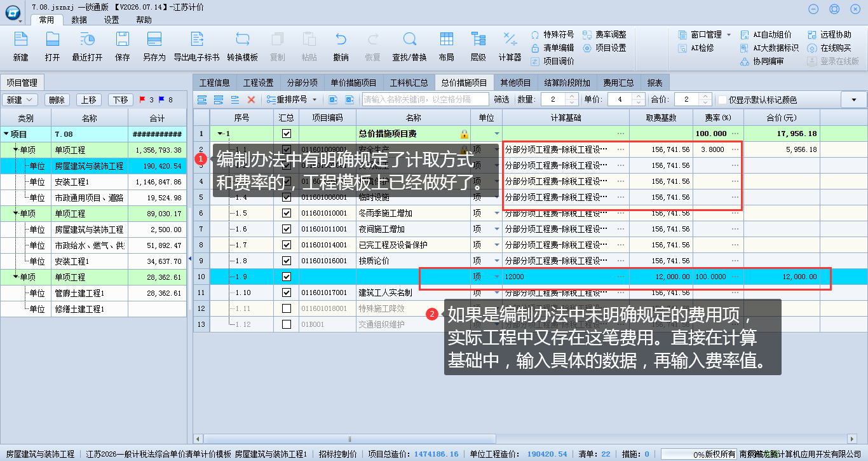
Task: Click the keyword search input field
Action: tap(426, 100)
